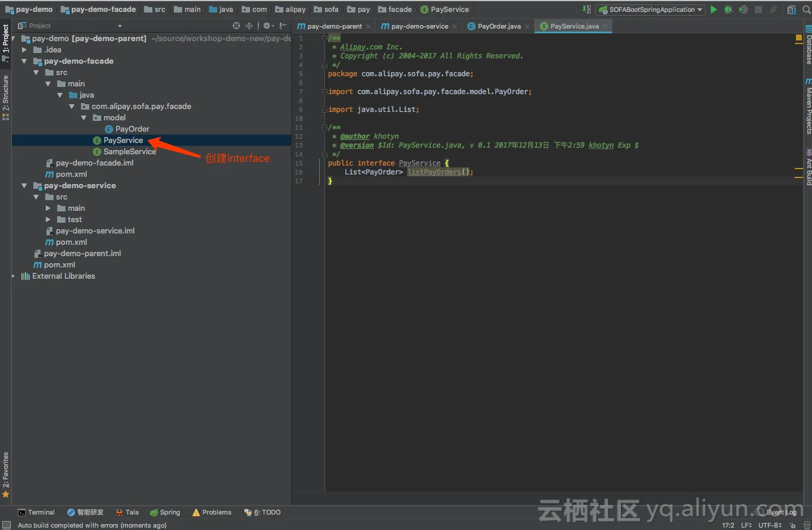Select pay-demo-facade.iml file
The height and width of the screenshot is (530, 812).
[x=90, y=163]
